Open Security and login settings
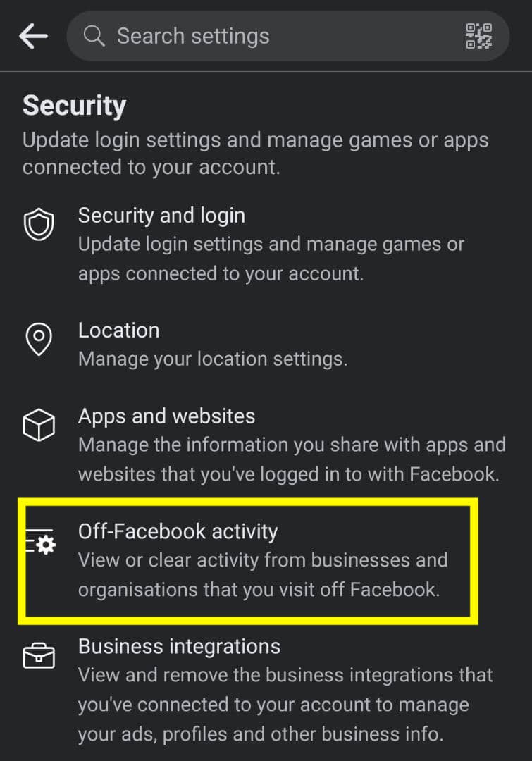532x761 pixels. pos(266,245)
